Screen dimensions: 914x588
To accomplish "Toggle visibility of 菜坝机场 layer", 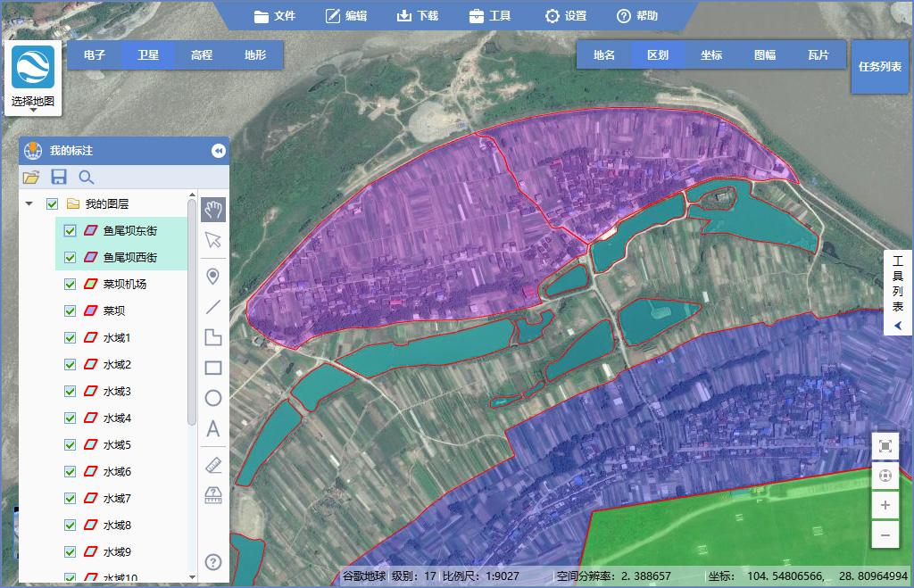I will coord(70,285).
